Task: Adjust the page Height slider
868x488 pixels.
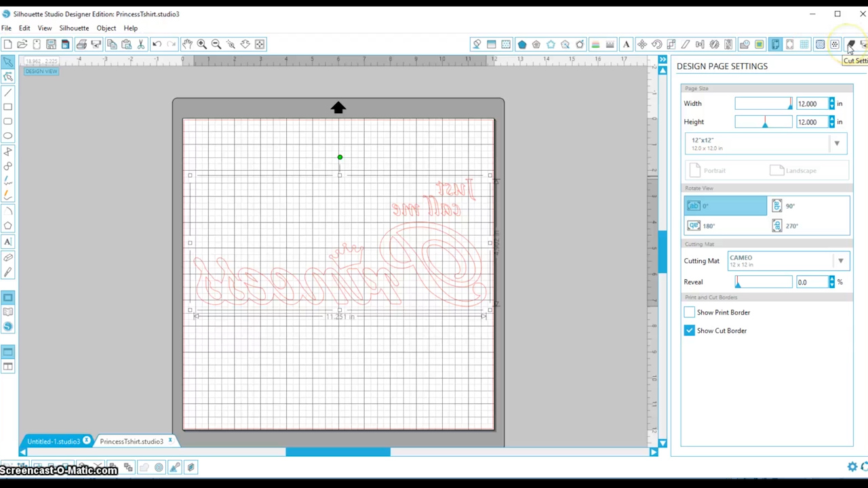Action: pyautogui.click(x=764, y=122)
